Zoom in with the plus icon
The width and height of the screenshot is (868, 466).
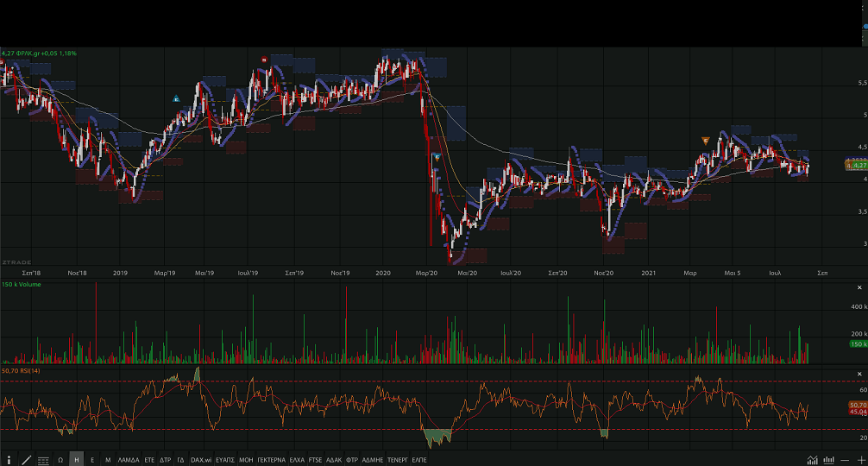(861, 460)
